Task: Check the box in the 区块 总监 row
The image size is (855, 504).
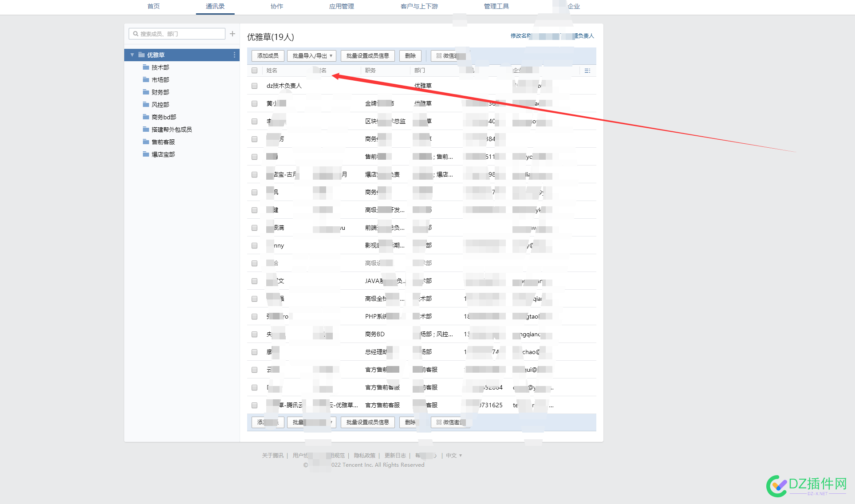Action: (254, 121)
